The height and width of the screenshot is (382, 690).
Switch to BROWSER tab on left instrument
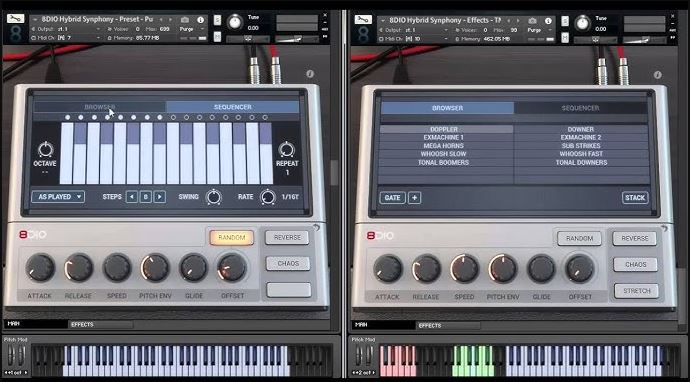tap(100, 107)
